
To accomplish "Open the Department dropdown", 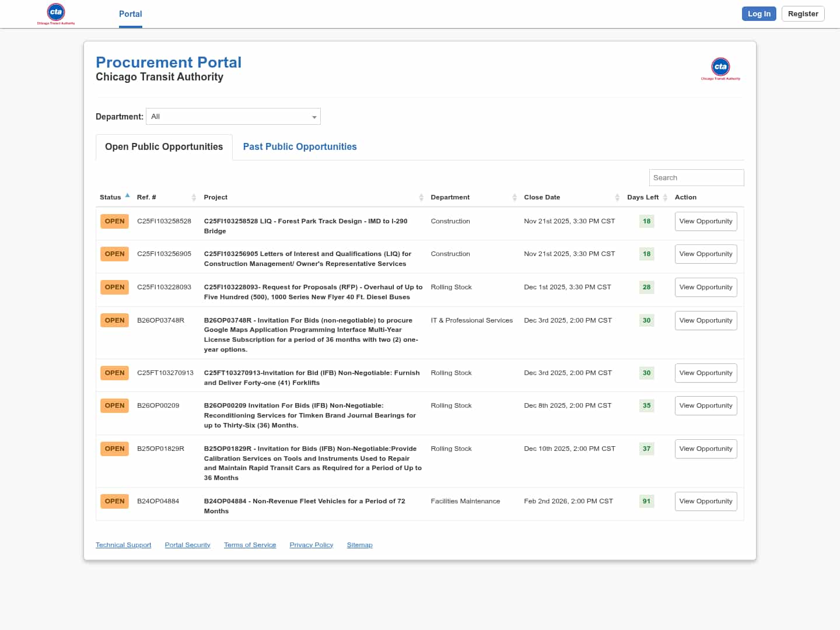I will [x=233, y=117].
